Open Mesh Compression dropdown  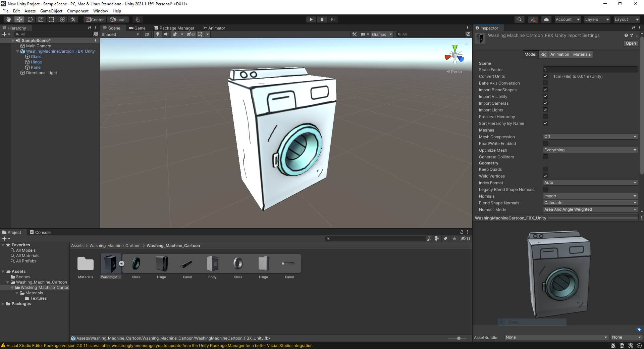(x=590, y=137)
